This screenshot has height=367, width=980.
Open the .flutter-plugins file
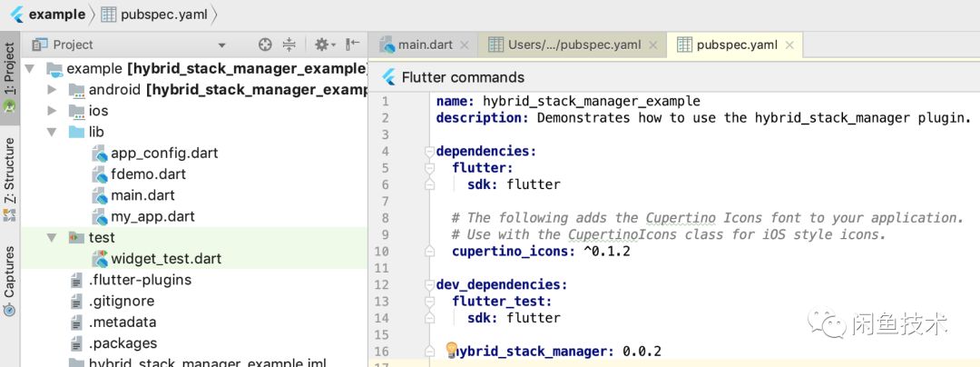(140, 280)
